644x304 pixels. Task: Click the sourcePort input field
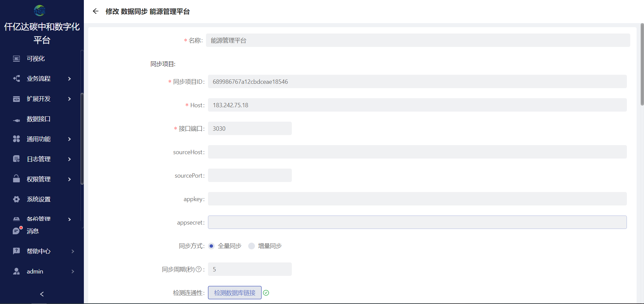click(250, 175)
